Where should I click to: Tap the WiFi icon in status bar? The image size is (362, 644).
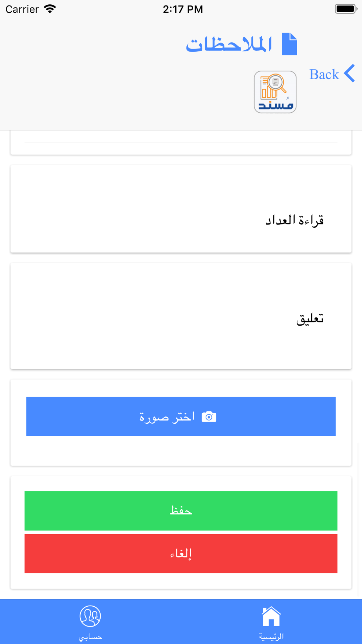(x=50, y=9)
